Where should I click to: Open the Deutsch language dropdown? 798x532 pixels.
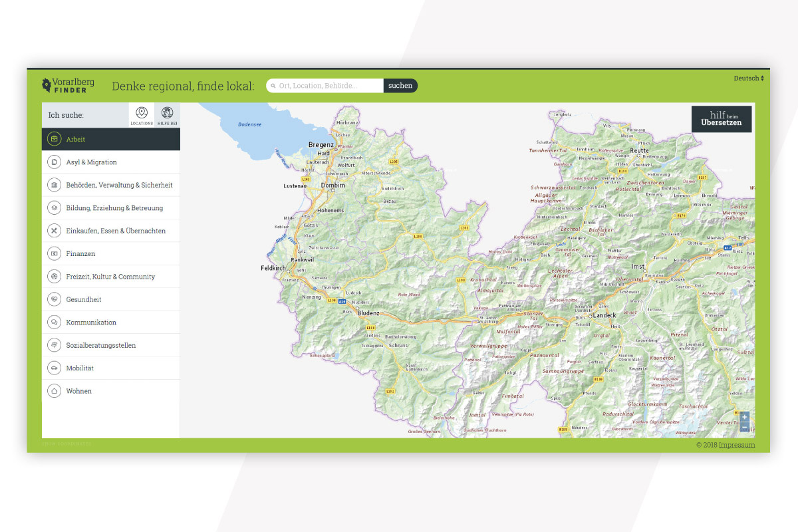point(747,78)
